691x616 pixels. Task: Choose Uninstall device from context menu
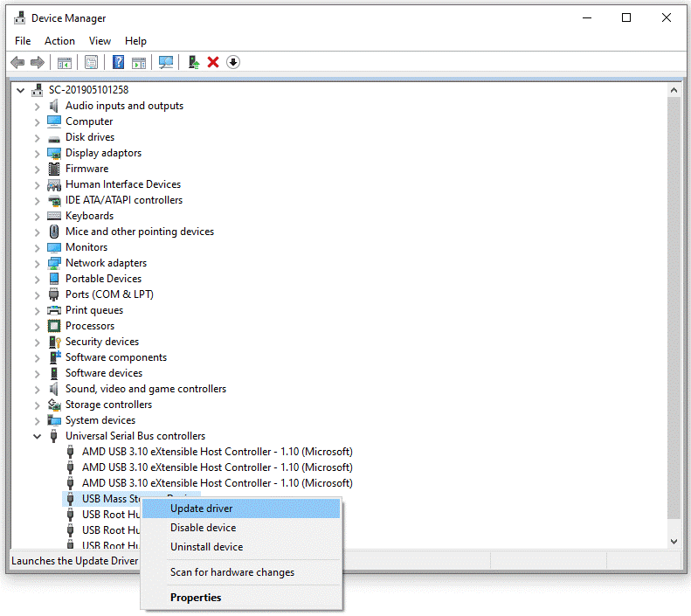[206, 547]
